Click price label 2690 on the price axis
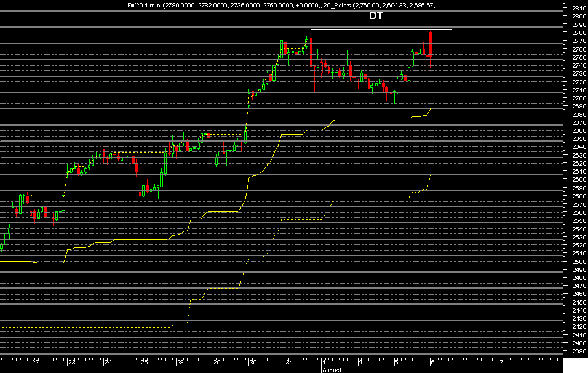Viewport: 588px width, 373px height. tap(580, 106)
